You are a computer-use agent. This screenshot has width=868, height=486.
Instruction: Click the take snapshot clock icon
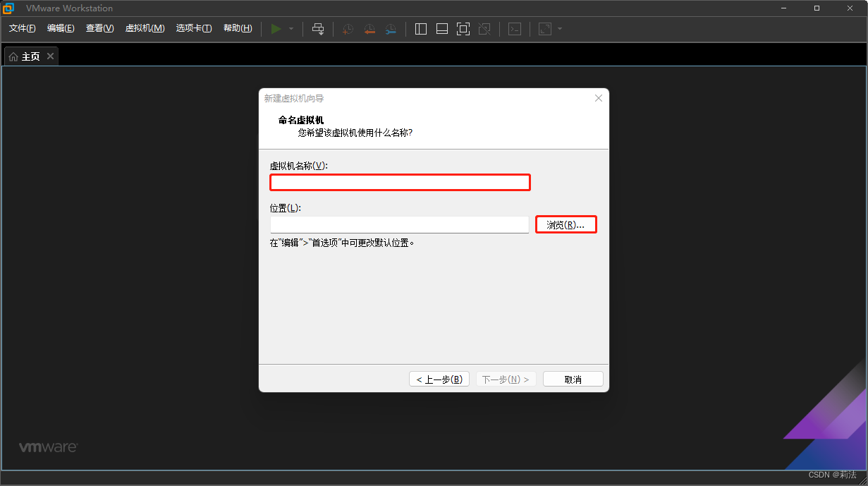[348, 29]
